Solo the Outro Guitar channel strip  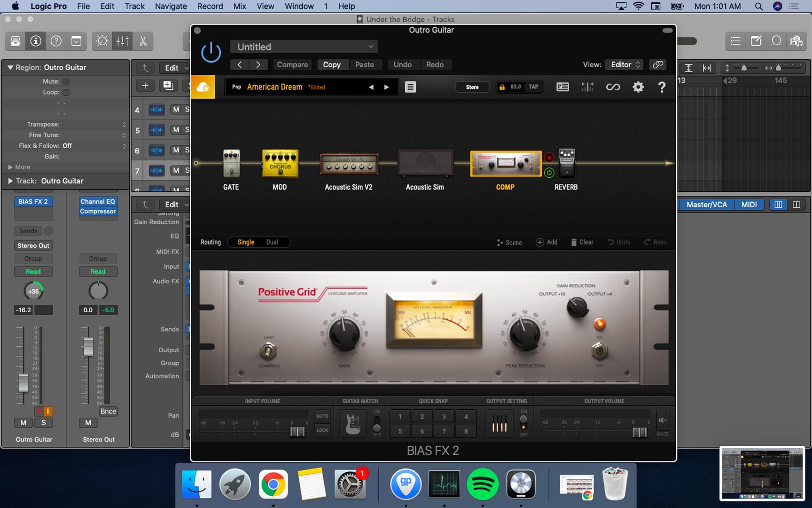44,422
